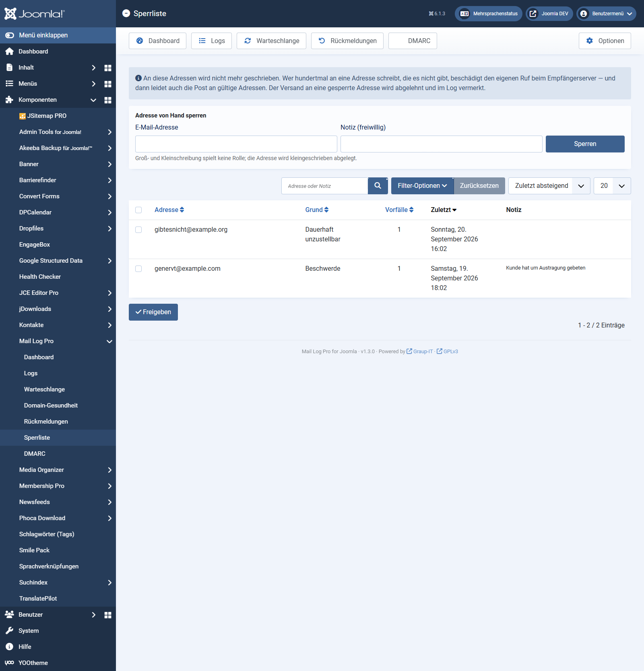Open the GPLv3 footer link
This screenshot has width=644, height=671.
[x=448, y=351]
